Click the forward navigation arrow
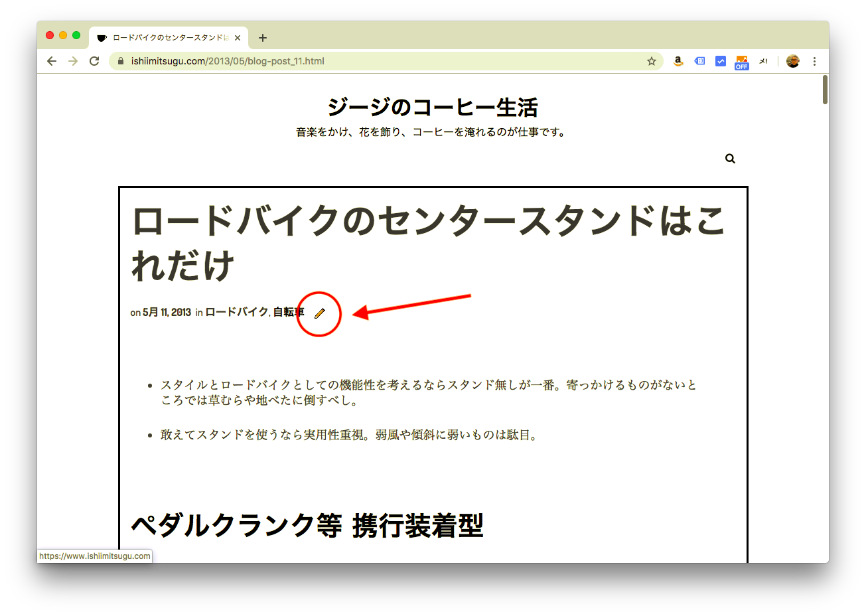 [73, 60]
